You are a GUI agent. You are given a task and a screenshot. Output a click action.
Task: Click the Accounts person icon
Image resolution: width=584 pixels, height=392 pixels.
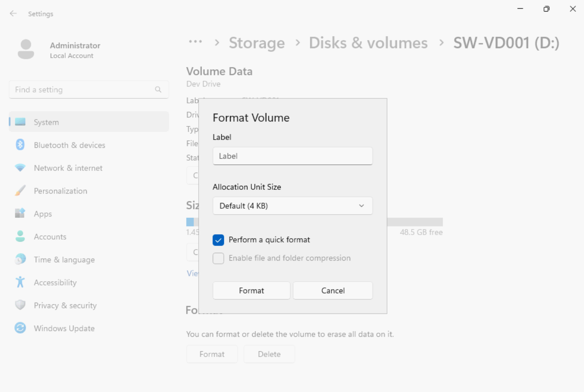click(20, 236)
